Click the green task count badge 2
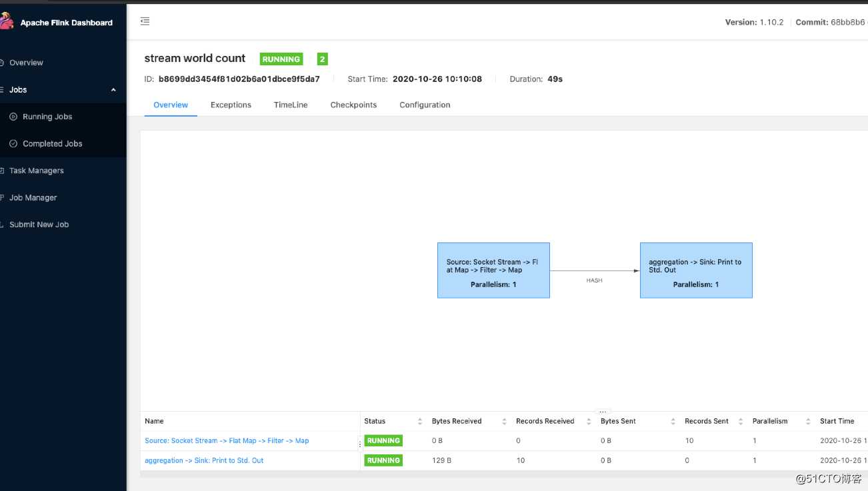 point(323,59)
